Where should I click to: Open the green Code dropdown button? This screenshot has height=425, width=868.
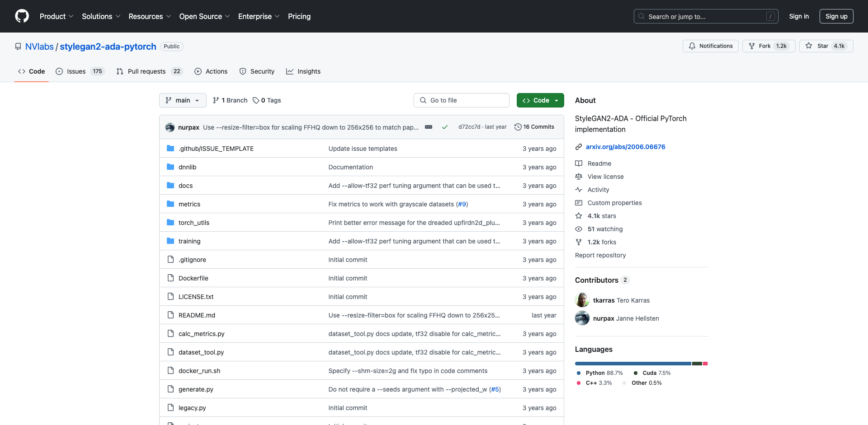tap(540, 100)
